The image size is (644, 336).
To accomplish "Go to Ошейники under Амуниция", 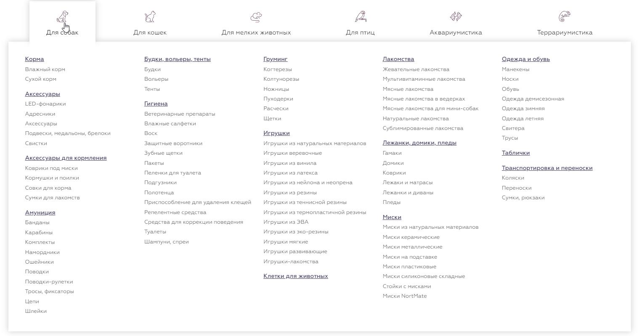I will [x=40, y=262].
